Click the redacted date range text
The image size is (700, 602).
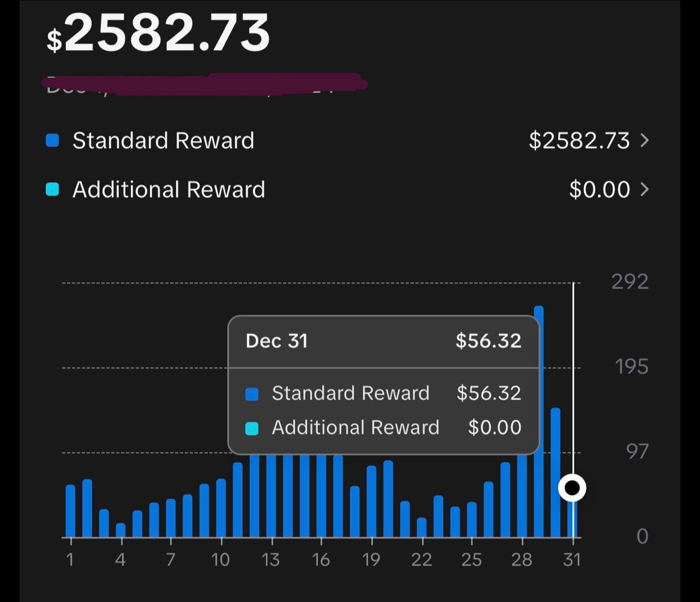pyautogui.click(x=203, y=85)
